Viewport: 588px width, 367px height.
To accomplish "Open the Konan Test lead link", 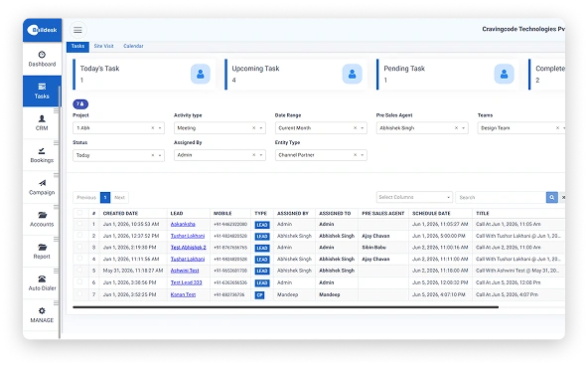I will coord(183,294).
